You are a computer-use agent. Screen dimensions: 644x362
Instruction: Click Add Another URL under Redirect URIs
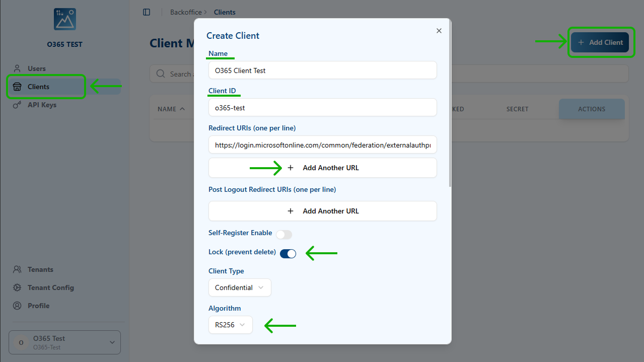[x=323, y=168]
